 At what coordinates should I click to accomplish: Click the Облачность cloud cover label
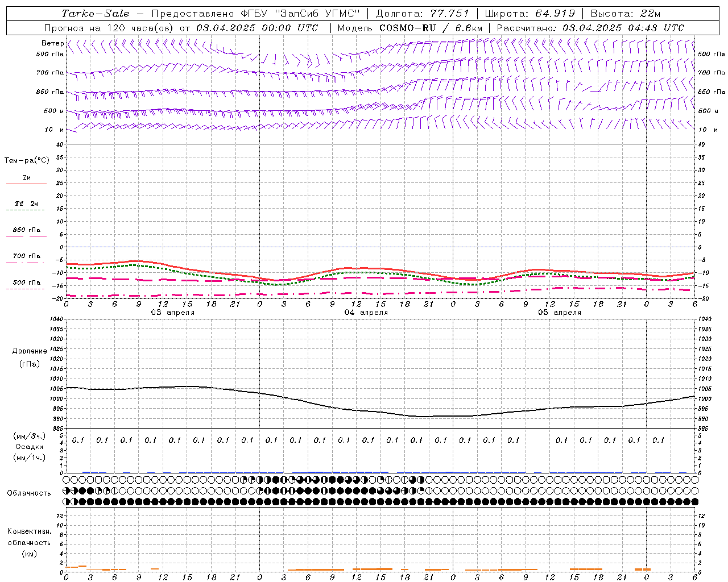click(x=29, y=493)
